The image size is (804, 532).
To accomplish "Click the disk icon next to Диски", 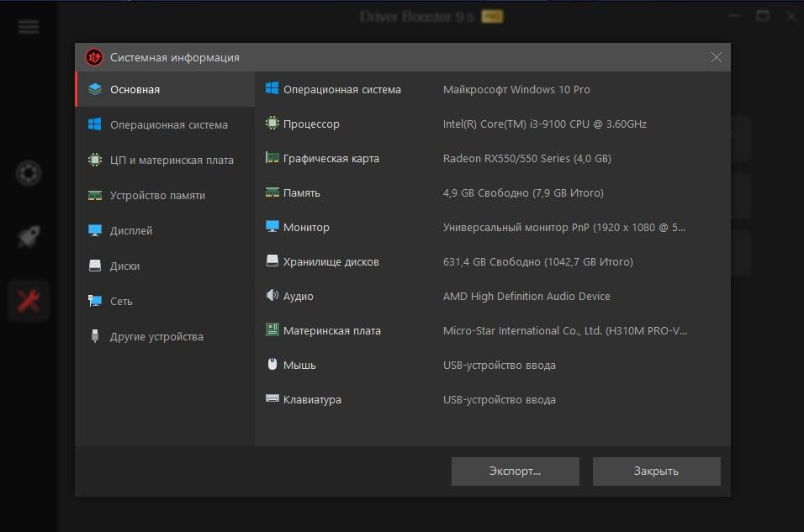I will 95,266.
